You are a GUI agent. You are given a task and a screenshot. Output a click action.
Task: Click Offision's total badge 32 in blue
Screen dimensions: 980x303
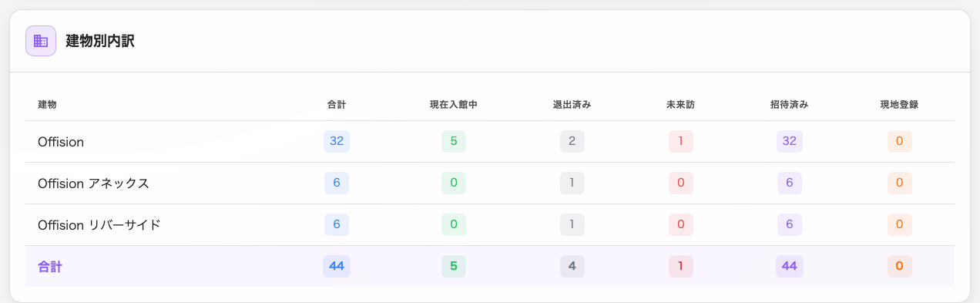click(337, 141)
